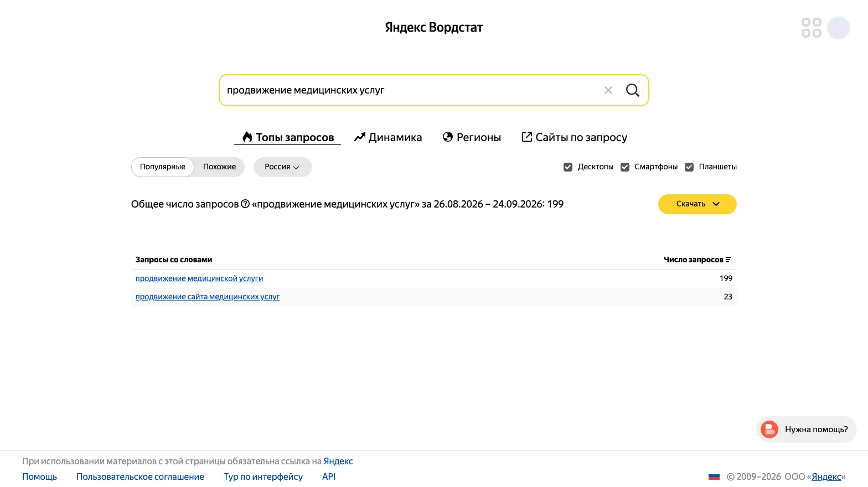Open the Динамика tab

click(x=388, y=137)
